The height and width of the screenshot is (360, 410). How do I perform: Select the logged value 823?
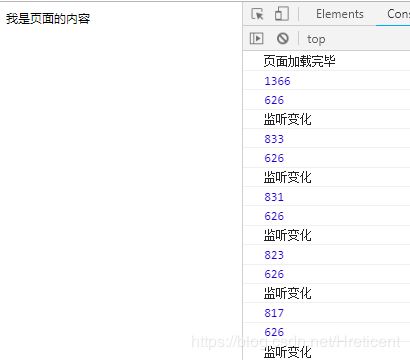click(x=274, y=255)
